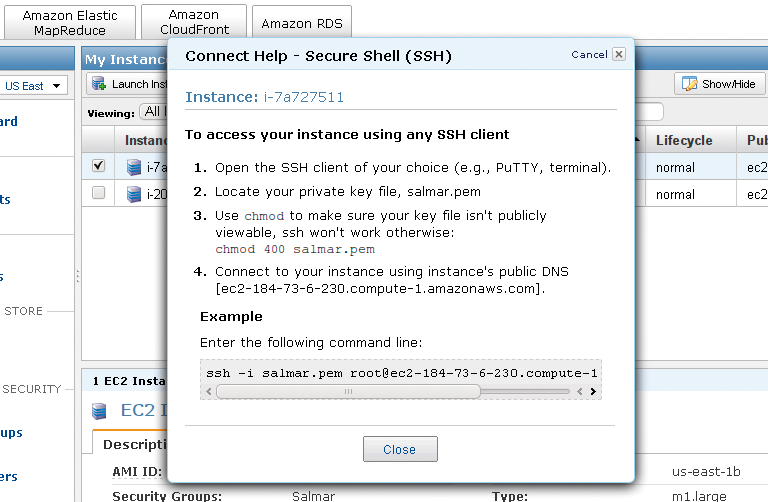Screen dimensions: 768x502
Task: Click the Close button in SSH dialog
Action: coord(400,449)
